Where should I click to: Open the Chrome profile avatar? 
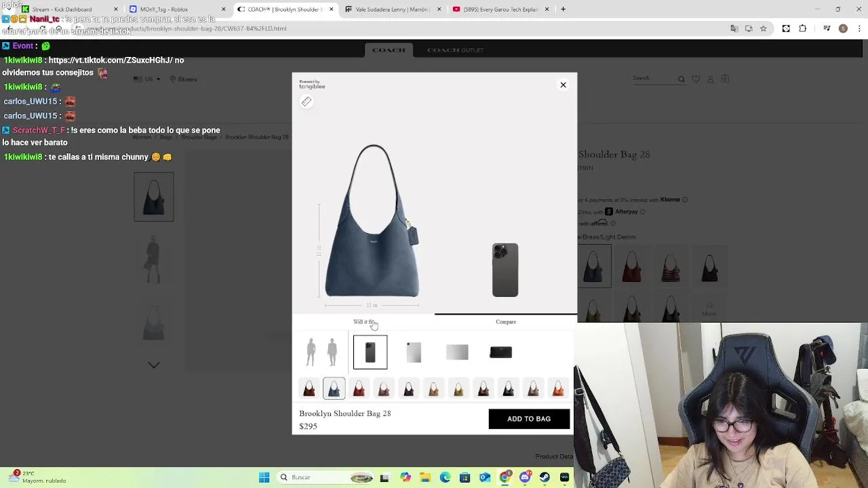(x=843, y=28)
